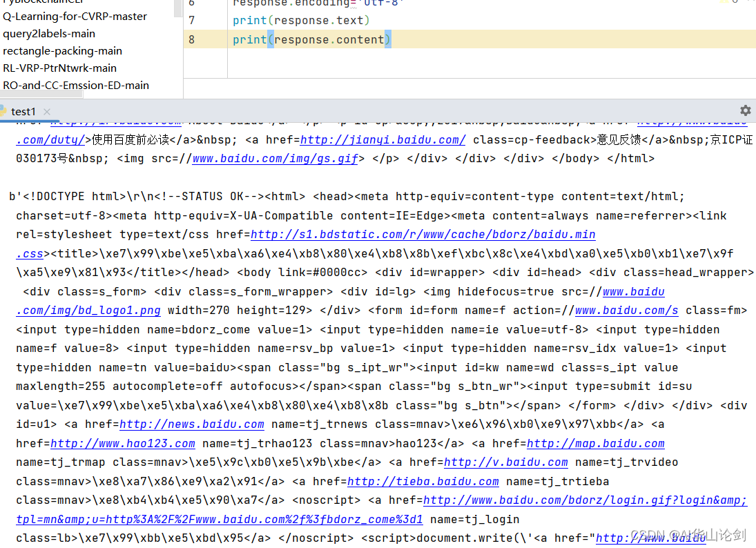This screenshot has width=756, height=548.
Task: Click the b'<!DOCTYPE html> output text
Action: tap(67, 197)
